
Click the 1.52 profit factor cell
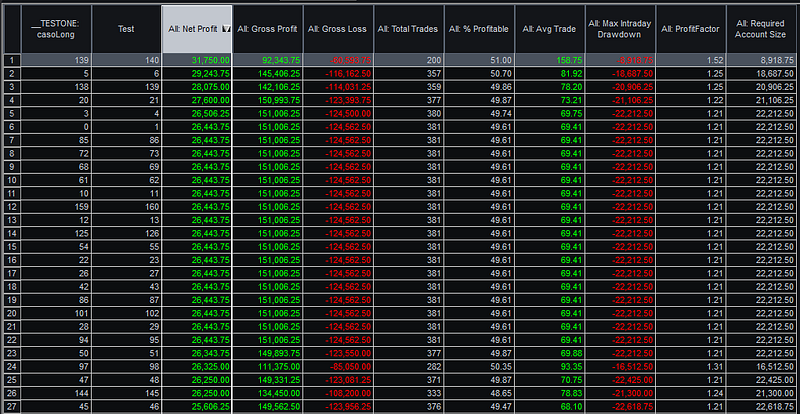(x=691, y=60)
